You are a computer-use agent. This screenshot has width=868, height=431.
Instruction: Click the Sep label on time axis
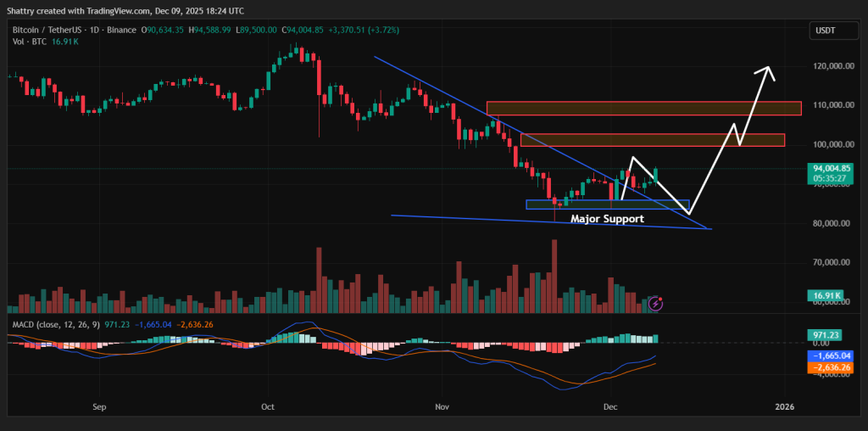[99, 407]
